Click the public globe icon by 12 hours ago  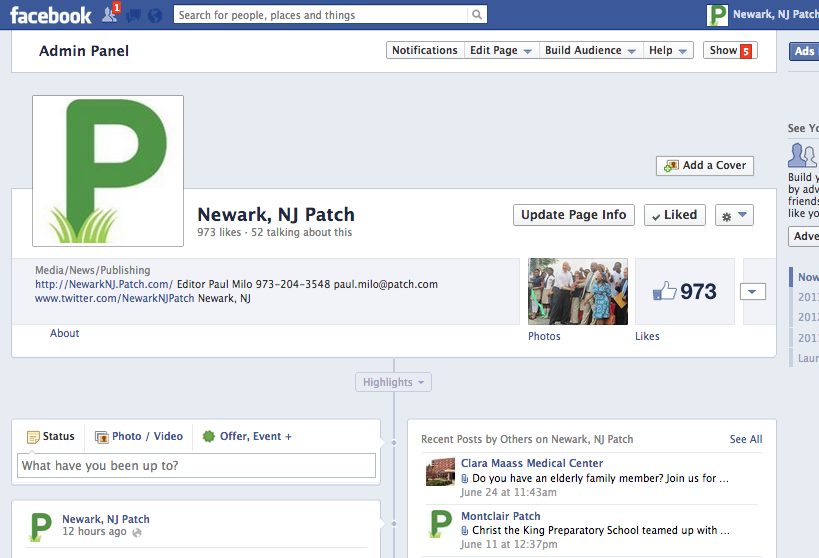click(137, 532)
